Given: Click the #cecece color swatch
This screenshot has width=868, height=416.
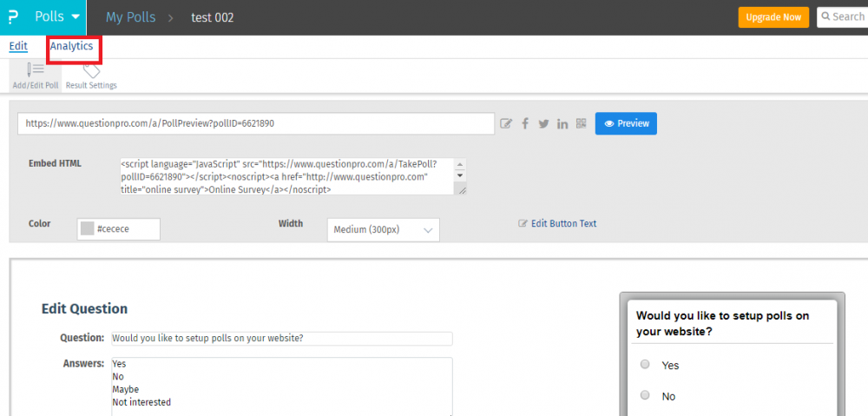Looking at the screenshot, I should [87, 228].
